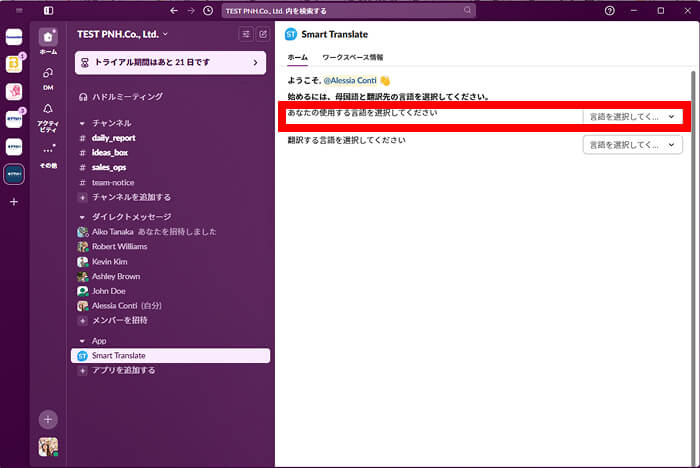The height and width of the screenshot is (468, 700).
Task: Collapse the チャンネル section
Action: [82, 123]
